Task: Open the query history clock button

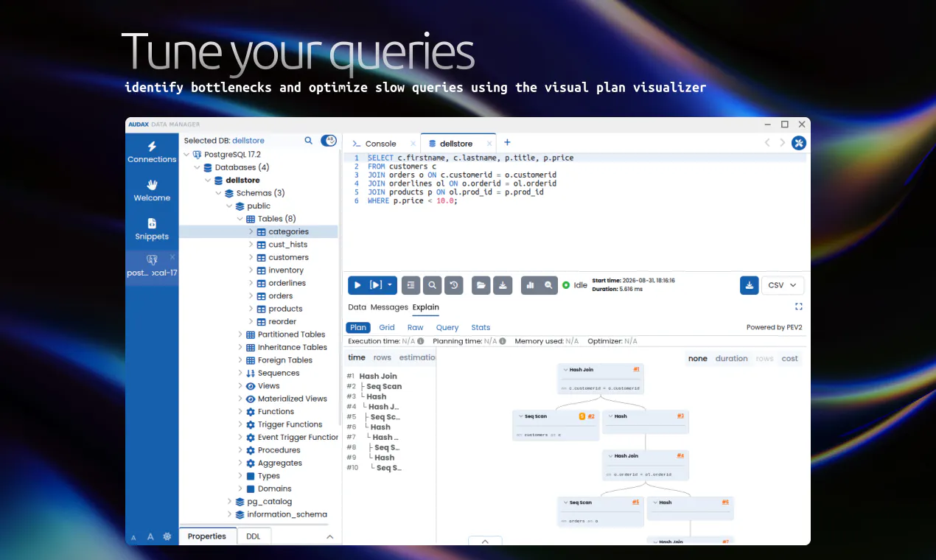Action: 454,285
